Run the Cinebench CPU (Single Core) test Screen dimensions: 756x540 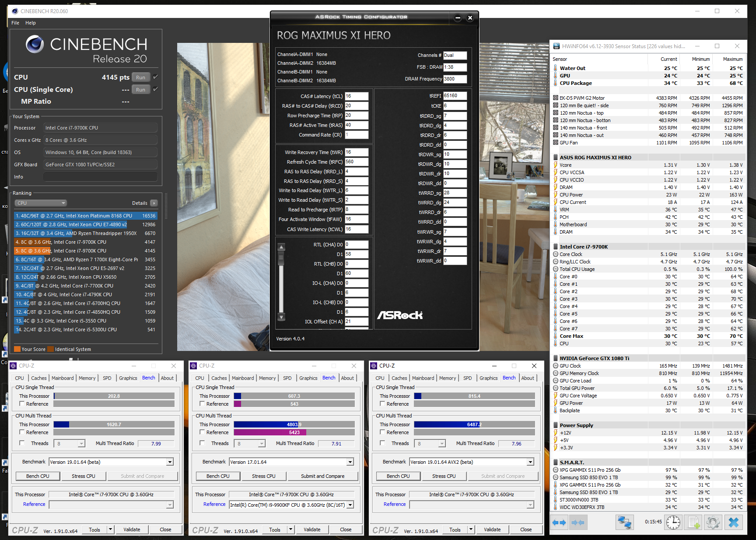[140, 90]
